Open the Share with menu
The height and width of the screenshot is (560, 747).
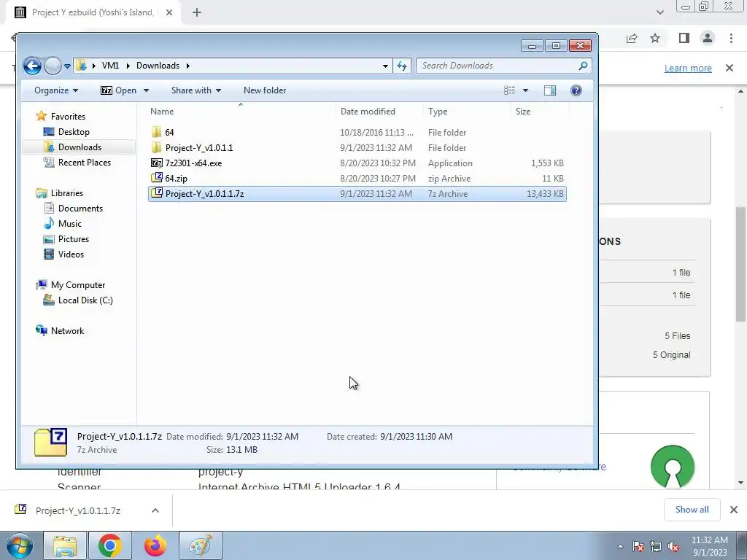196,90
